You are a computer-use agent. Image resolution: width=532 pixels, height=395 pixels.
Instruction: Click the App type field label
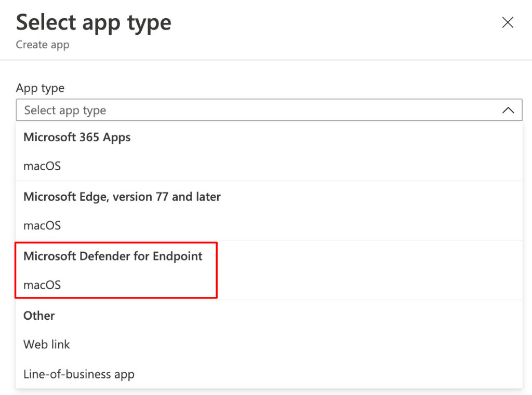tap(40, 88)
